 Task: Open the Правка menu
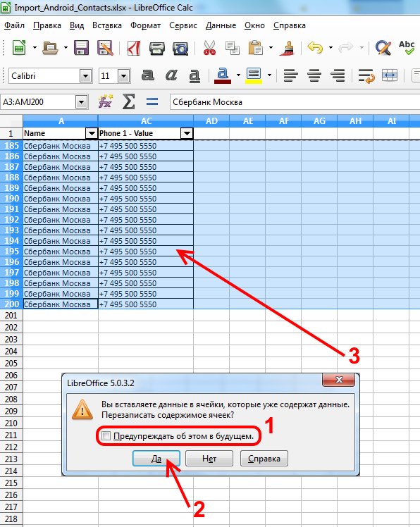(47, 25)
